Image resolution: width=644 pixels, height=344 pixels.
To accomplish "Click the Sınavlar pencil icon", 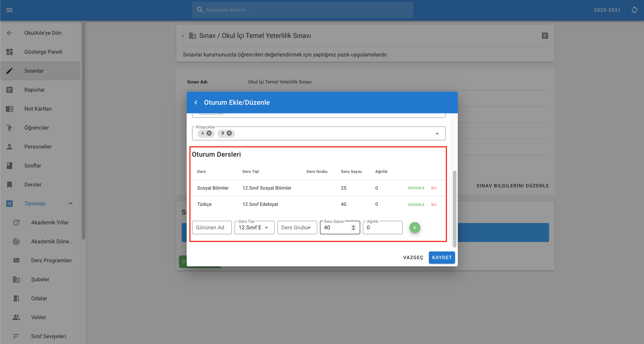I will tap(9, 71).
